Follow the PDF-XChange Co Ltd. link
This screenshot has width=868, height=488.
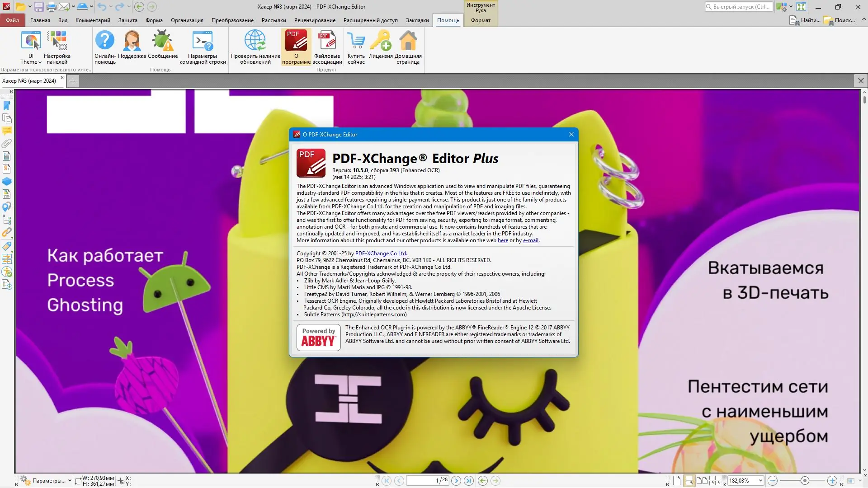(x=381, y=253)
